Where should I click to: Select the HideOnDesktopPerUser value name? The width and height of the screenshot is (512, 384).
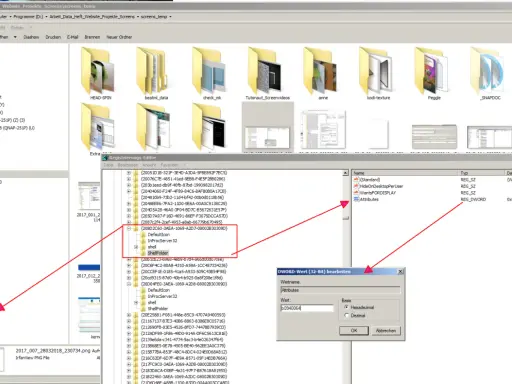click(x=381, y=186)
